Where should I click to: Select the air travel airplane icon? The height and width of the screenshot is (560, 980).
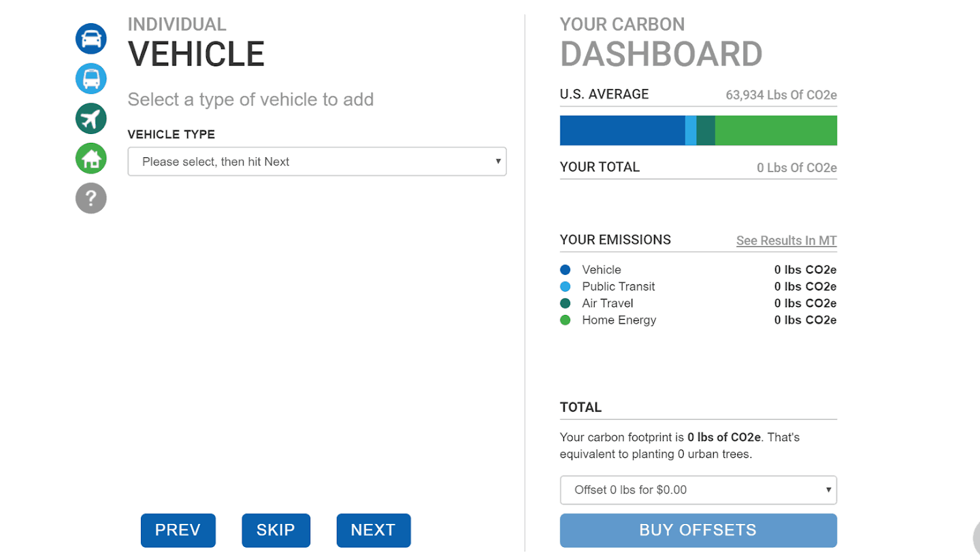pos(91,119)
